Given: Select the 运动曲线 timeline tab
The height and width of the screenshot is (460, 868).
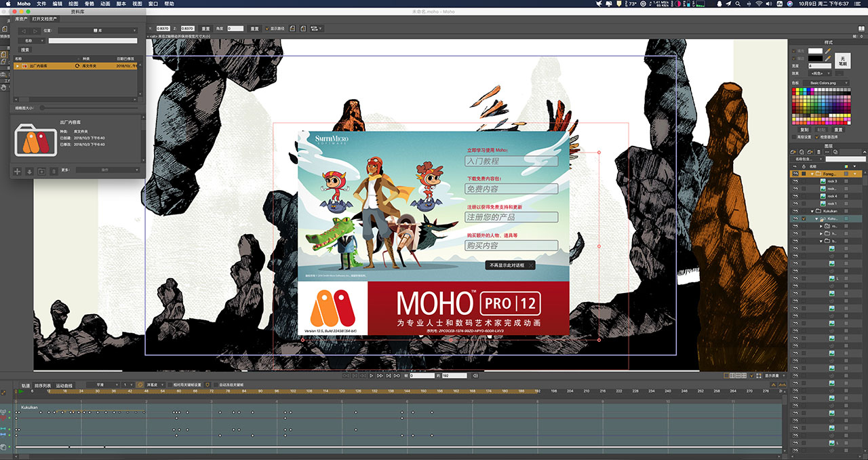Looking at the screenshot, I should click(64, 385).
